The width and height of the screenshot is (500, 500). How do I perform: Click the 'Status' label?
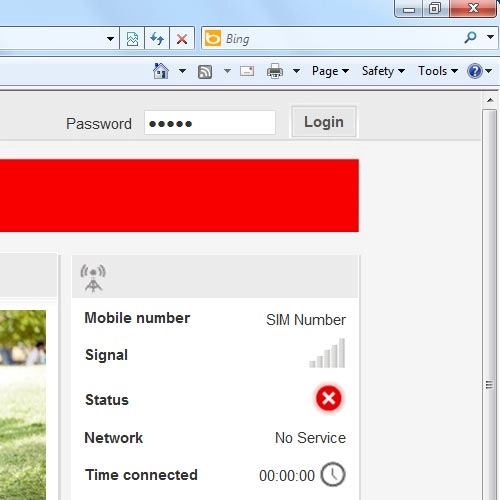[x=107, y=400]
